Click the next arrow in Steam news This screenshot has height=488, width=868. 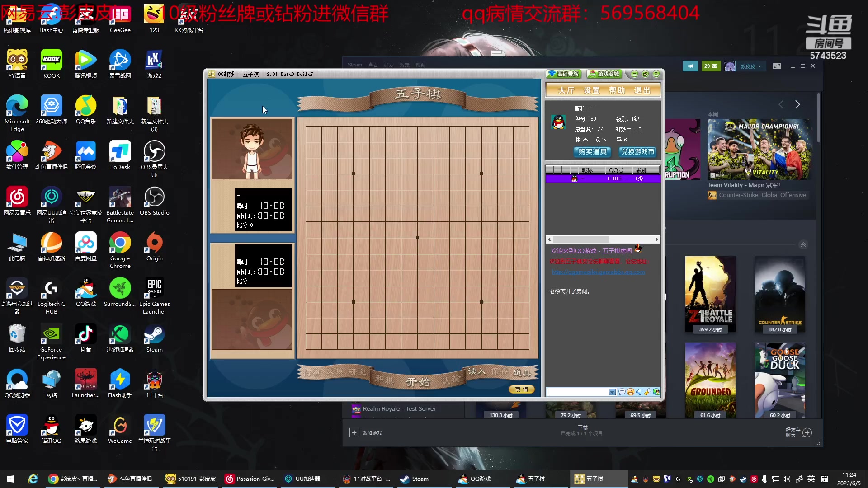coord(797,104)
